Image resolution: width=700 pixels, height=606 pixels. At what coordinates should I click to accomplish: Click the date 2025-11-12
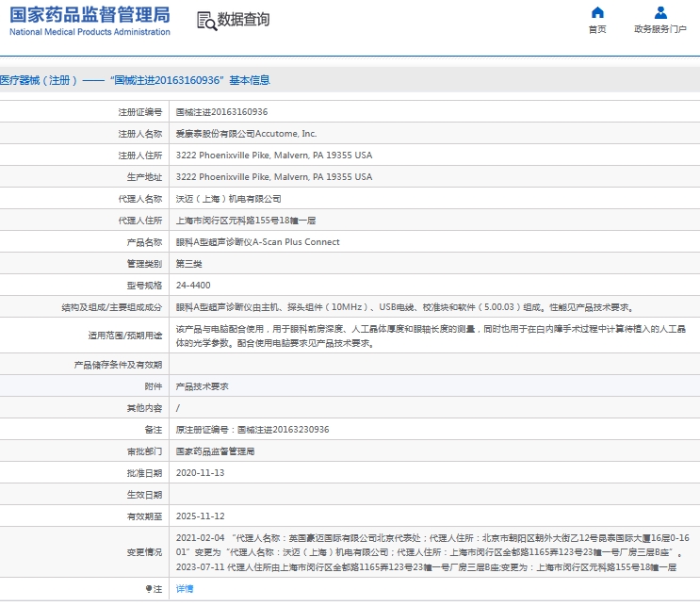point(200,516)
